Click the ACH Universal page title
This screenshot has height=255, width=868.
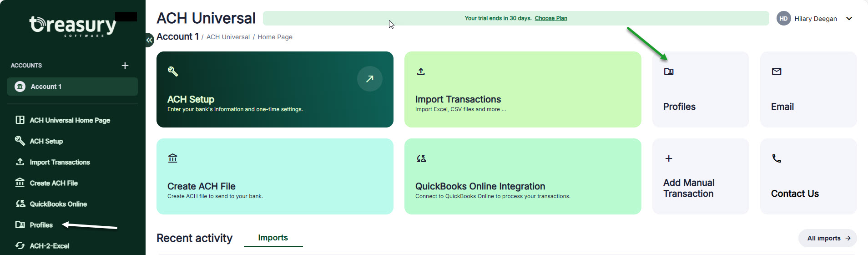coord(206,18)
